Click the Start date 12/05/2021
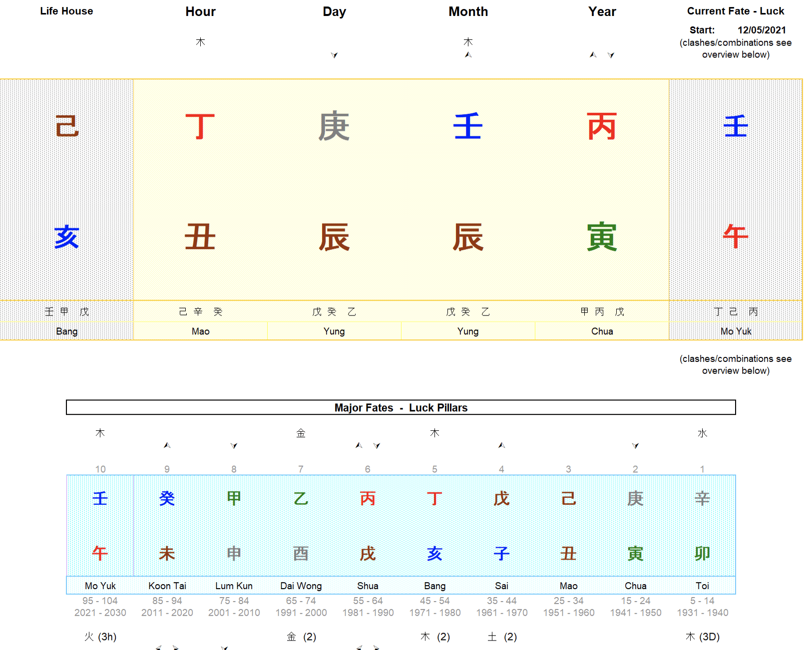Image resolution: width=812 pixels, height=650 pixels. [x=762, y=30]
